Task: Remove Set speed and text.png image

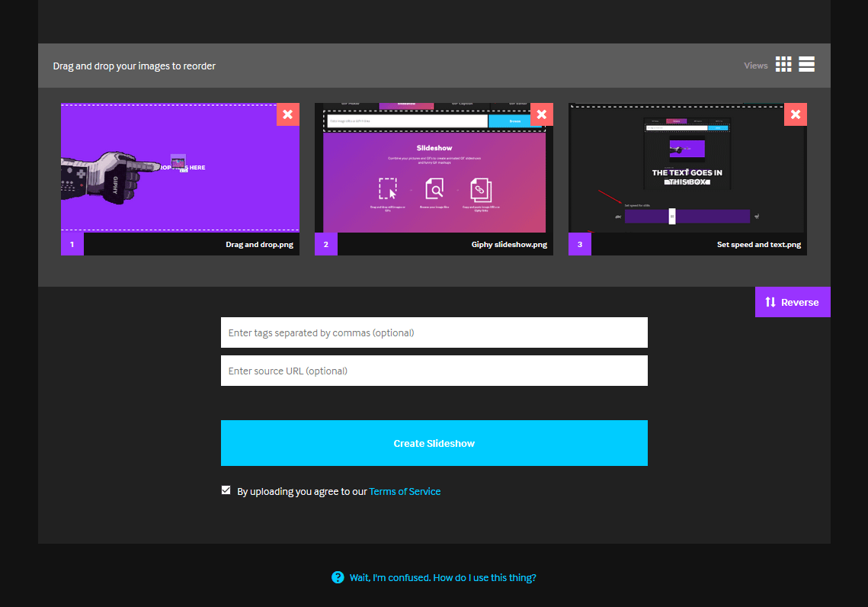Action: tap(796, 114)
